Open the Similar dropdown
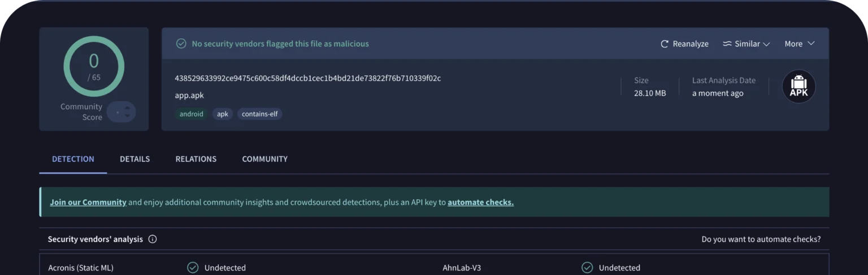868x275 pixels. click(747, 44)
